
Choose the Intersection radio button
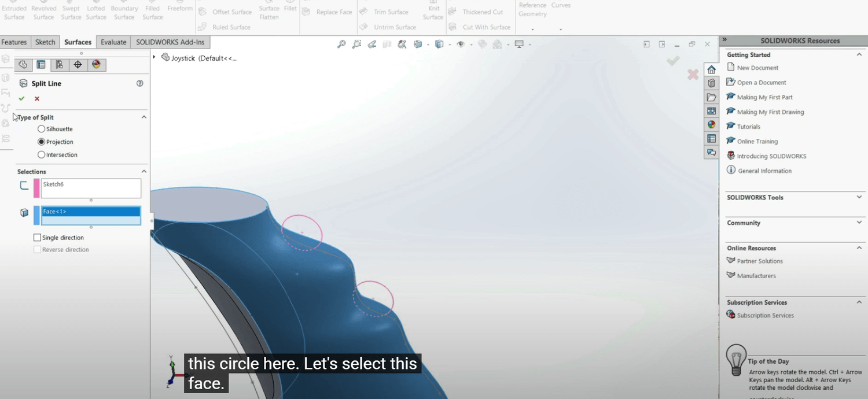click(x=41, y=155)
